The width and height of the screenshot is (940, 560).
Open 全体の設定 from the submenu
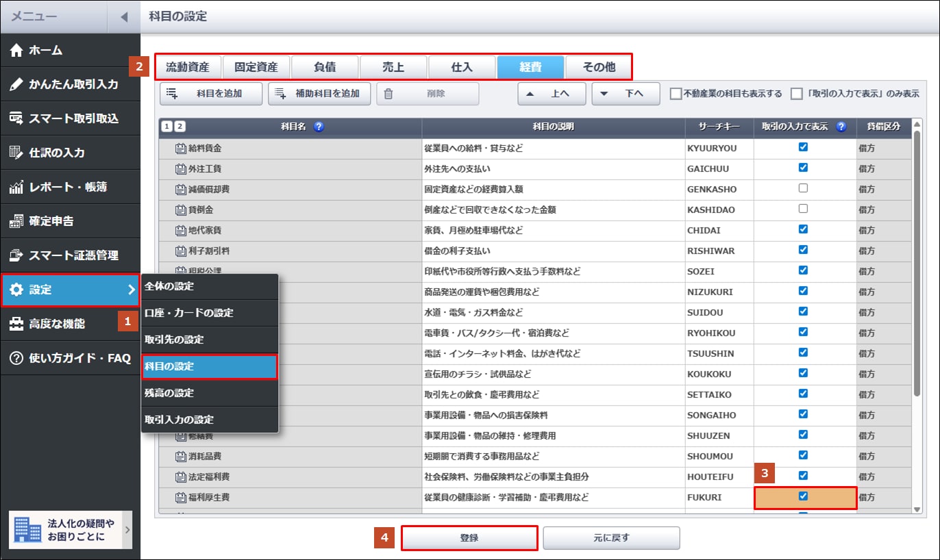tap(210, 286)
